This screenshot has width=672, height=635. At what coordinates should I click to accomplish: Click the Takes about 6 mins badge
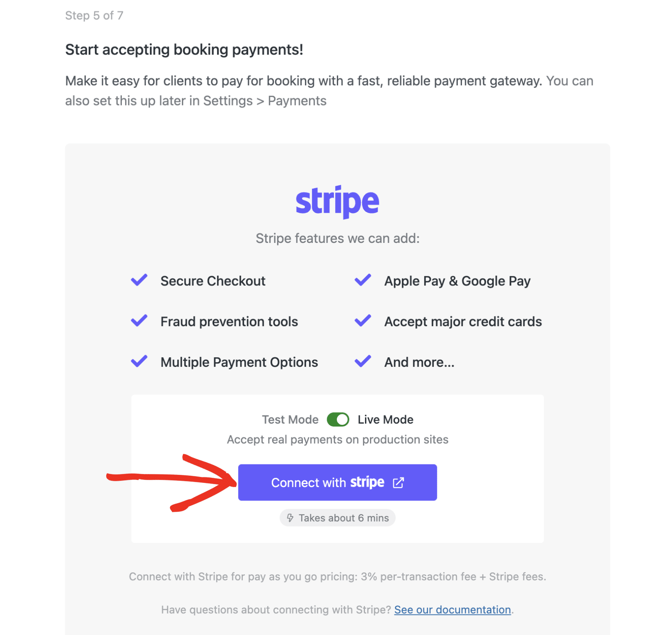[337, 518]
